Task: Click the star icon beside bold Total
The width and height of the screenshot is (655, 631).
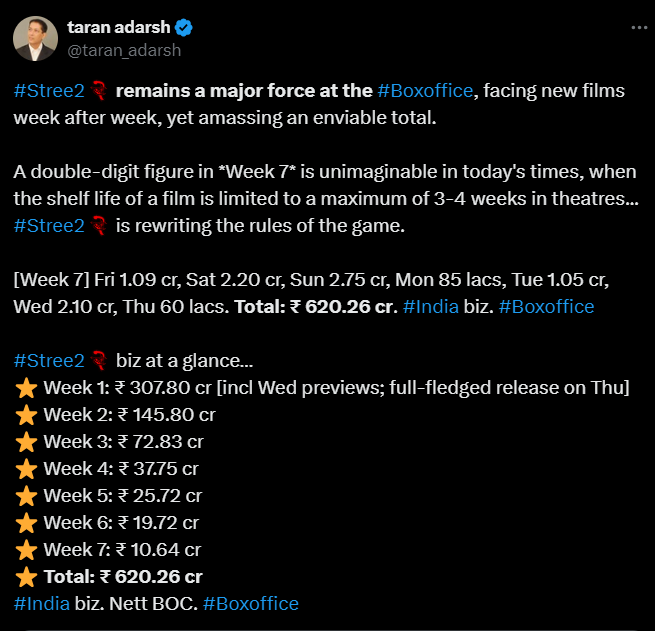Action: (x=26, y=576)
